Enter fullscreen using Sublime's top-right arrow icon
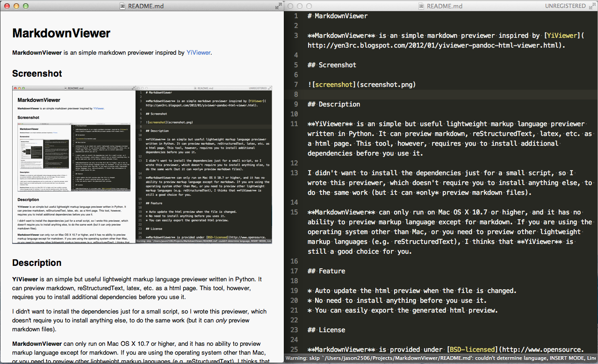The height and width of the screenshot is (364, 598). click(591, 6)
